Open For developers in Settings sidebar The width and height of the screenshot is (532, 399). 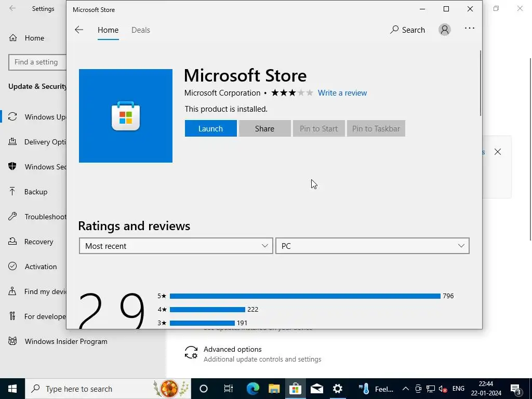pos(37,316)
